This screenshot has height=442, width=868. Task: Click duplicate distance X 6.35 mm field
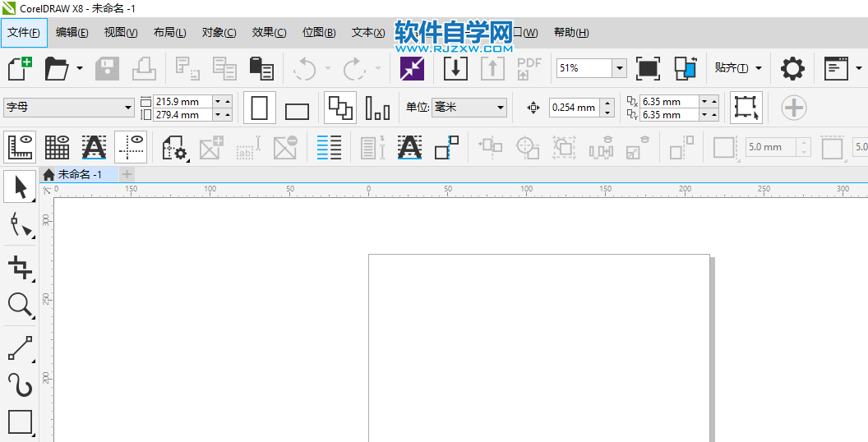pyautogui.click(x=670, y=102)
